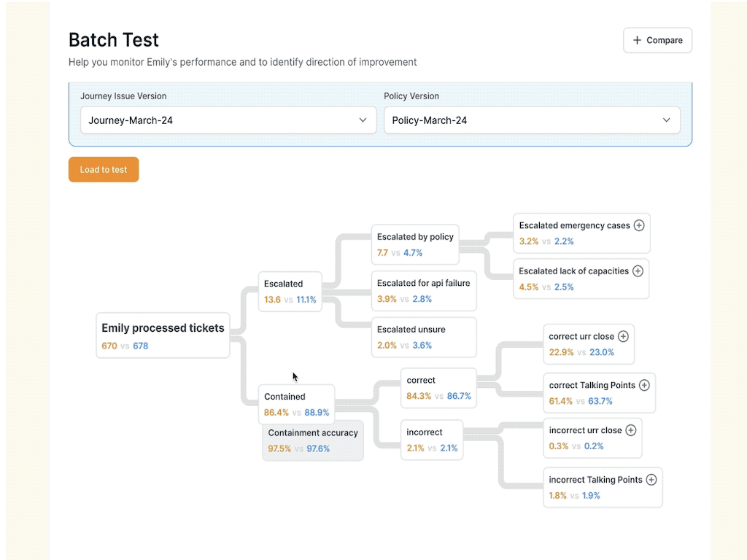Expand correct Talking Points plus icon
747x560 pixels.
pyautogui.click(x=644, y=385)
